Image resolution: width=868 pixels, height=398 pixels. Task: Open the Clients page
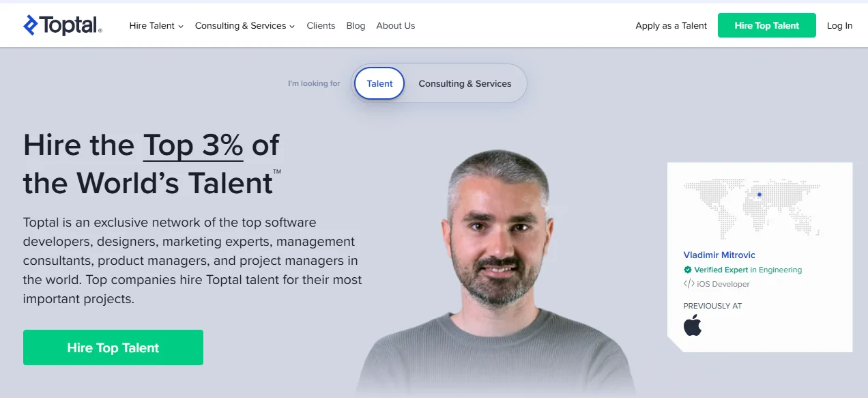point(321,25)
